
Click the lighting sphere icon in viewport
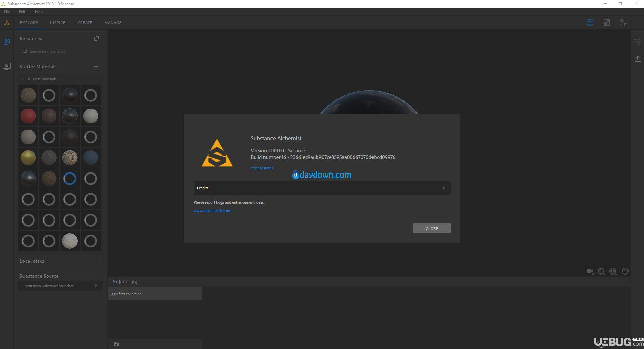tap(625, 271)
